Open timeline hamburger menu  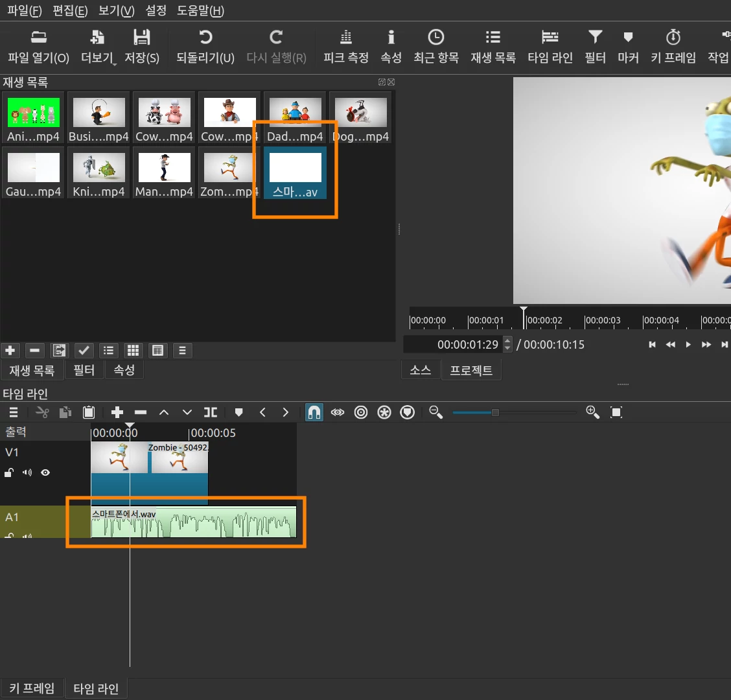[14, 412]
